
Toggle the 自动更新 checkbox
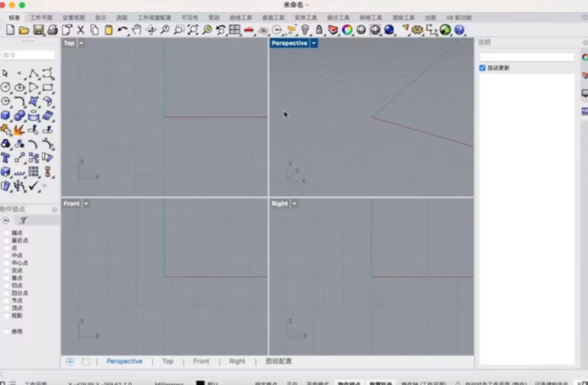[483, 68]
